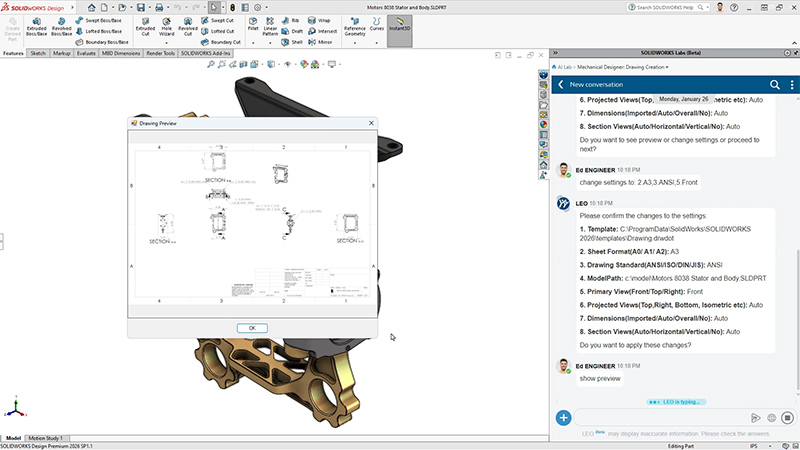This screenshot has height=450, width=800.
Task: Click the search icon in conversation header
Action: [775, 85]
